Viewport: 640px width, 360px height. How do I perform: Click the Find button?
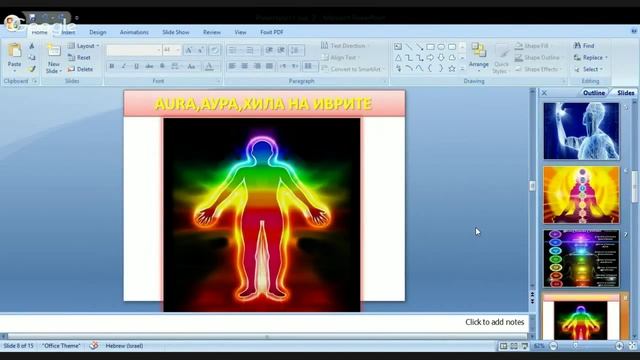tap(584, 46)
